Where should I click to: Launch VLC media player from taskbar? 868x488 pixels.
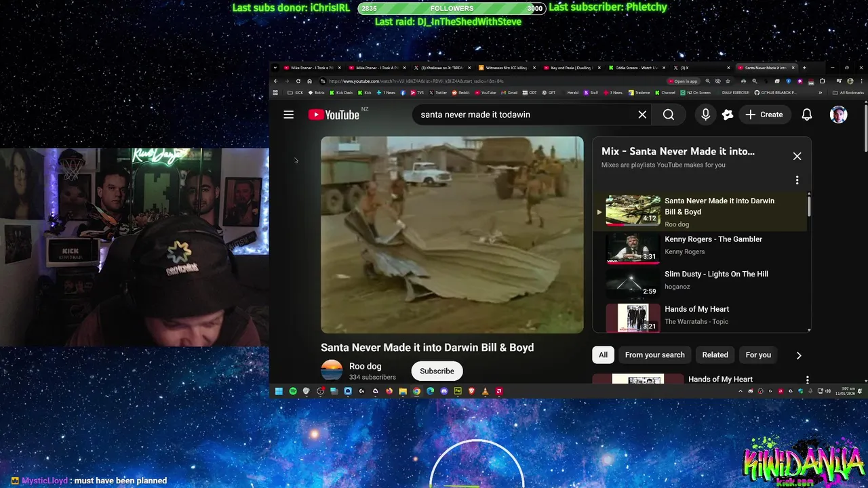coord(485,391)
